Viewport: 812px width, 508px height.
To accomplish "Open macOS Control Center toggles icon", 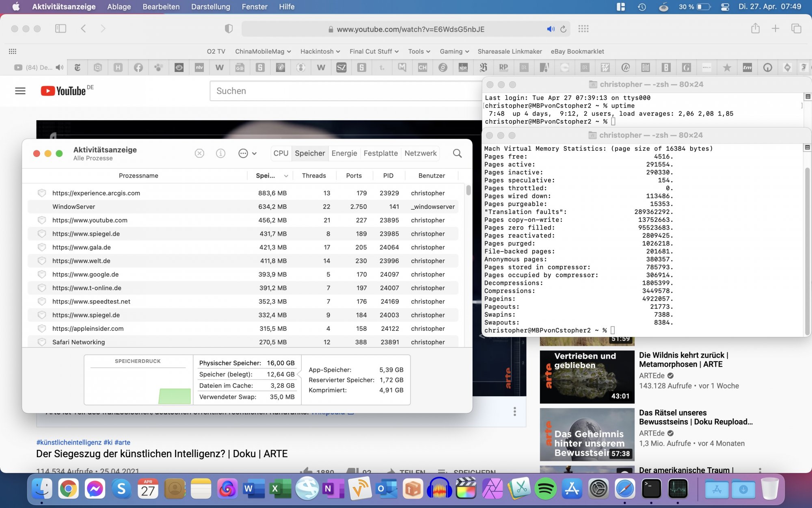I will (725, 7).
